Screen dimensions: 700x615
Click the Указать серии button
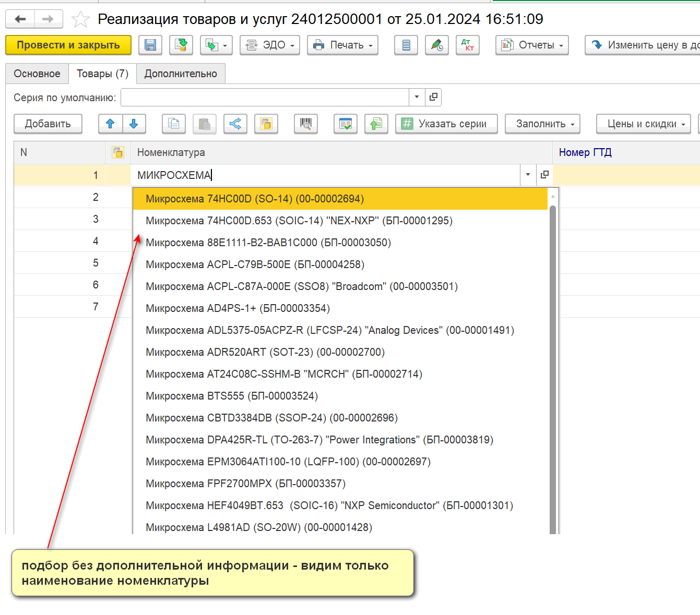(x=446, y=124)
